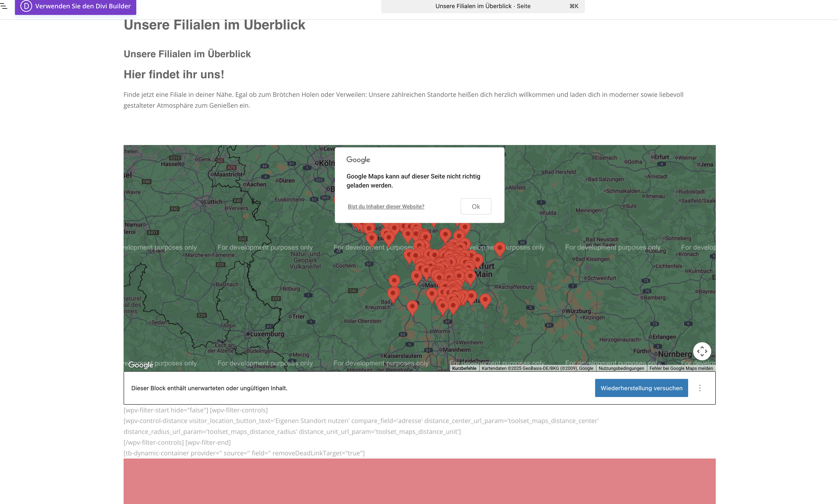Select the page title 'Unsere Filialen im Überblick'

click(214, 25)
